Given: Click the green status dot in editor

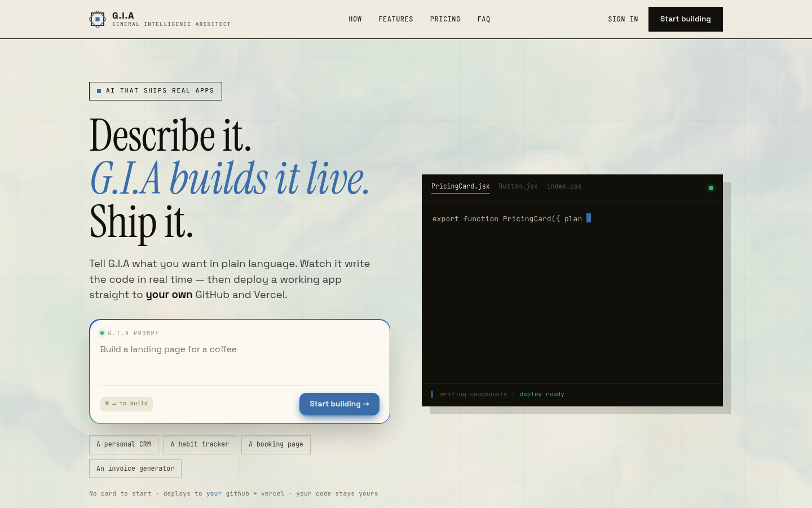Looking at the screenshot, I should [711, 188].
